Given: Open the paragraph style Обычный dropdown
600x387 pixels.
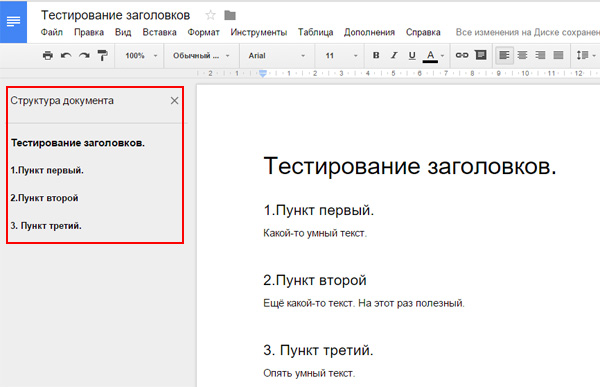Looking at the screenshot, I should (x=201, y=56).
